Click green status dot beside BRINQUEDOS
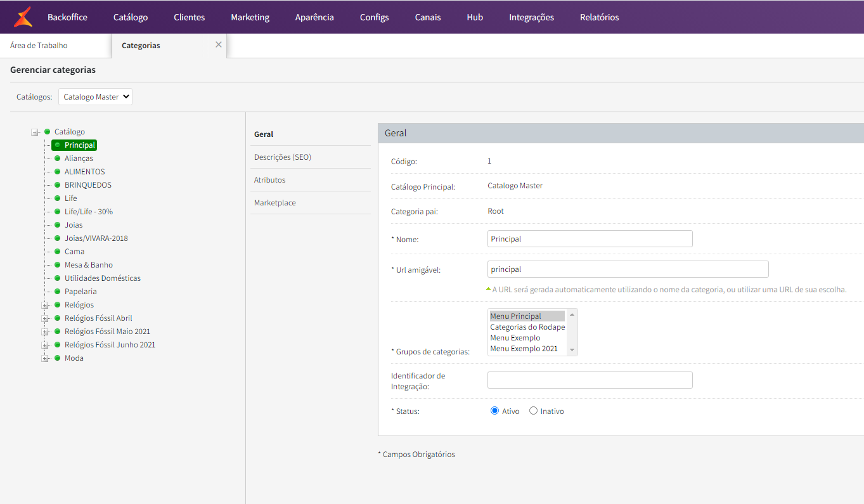The image size is (864, 504). (x=58, y=185)
